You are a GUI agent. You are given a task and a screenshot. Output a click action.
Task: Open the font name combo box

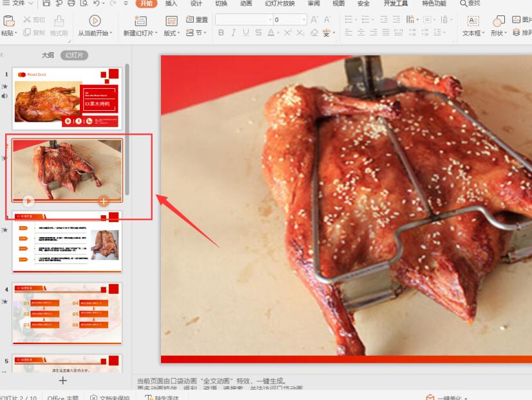[244, 20]
